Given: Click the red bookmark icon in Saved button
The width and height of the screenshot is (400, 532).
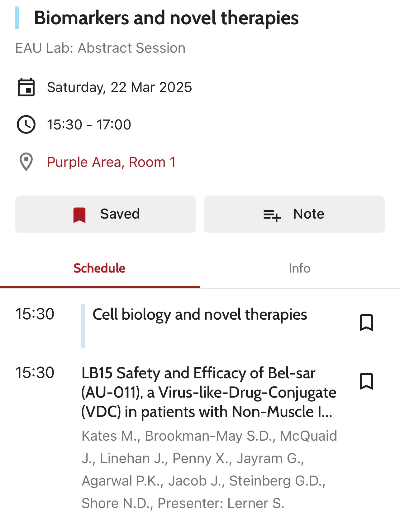Looking at the screenshot, I should (79, 215).
